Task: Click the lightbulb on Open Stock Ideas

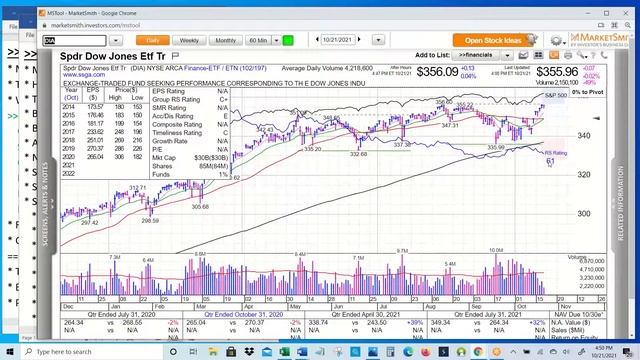Action: pyautogui.click(x=532, y=40)
